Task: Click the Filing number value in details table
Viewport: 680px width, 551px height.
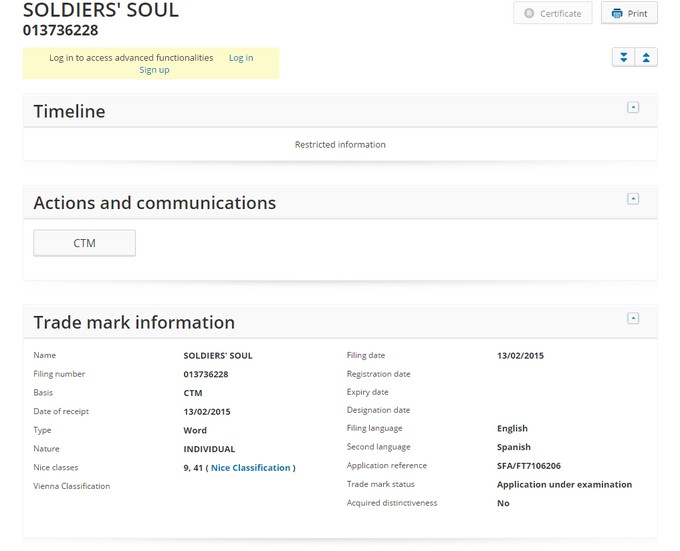Action: [x=206, y=374]
